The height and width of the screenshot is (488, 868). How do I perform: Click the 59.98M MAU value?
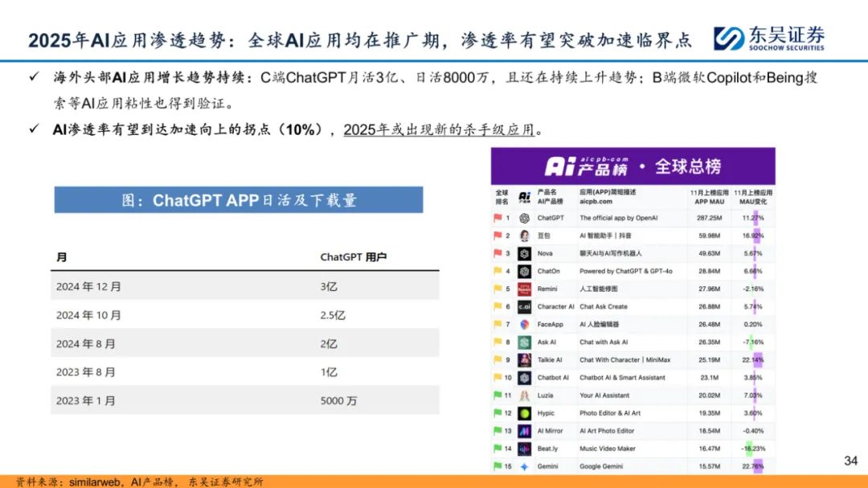pyautogui.click(x=709, y=236)
